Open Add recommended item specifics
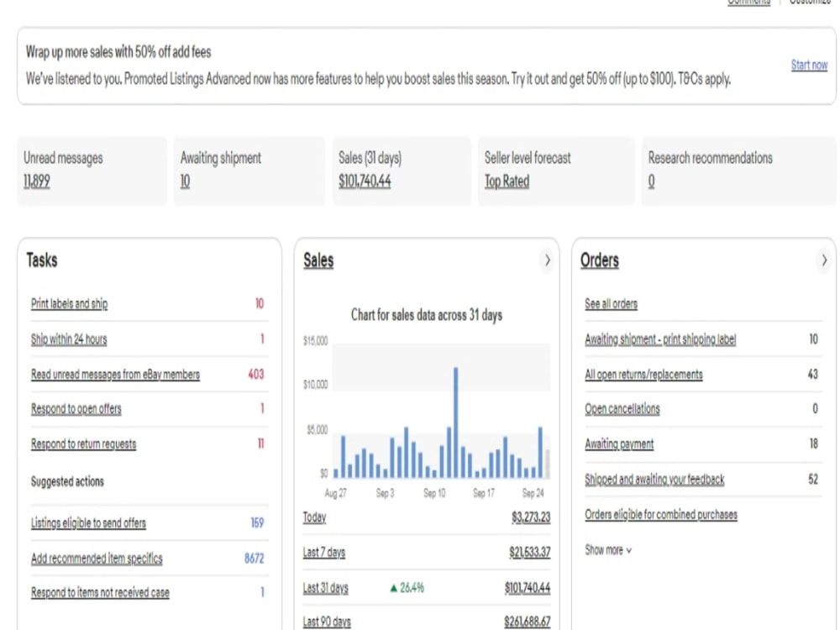840x630 pixels. [x=97, y=559]
